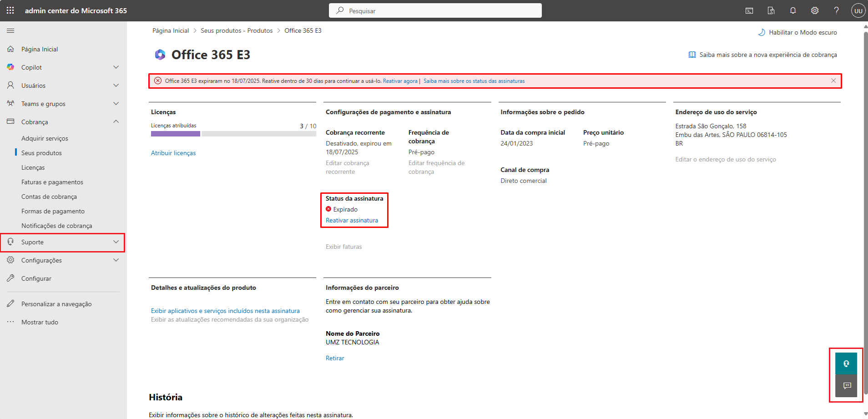
Task: Click the Página Inicial home icon
Action: click(10, 49)
